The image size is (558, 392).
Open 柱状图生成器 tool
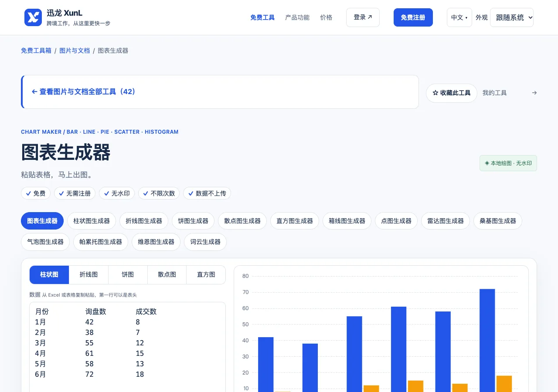92,221
